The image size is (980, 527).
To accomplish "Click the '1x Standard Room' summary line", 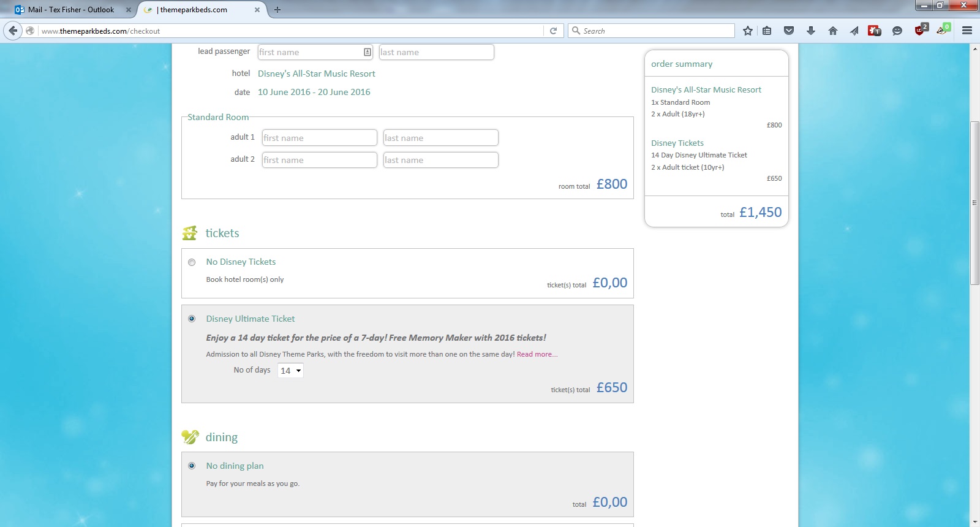I will 680,102.
